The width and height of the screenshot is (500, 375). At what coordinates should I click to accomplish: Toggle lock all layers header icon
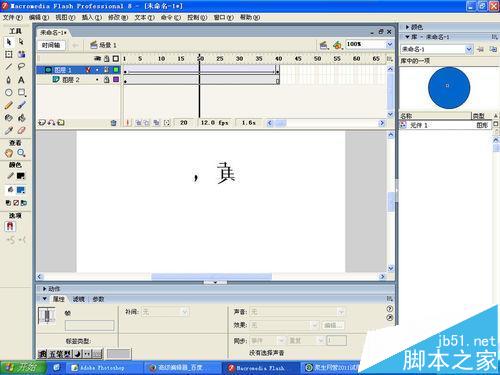[107, 59]
